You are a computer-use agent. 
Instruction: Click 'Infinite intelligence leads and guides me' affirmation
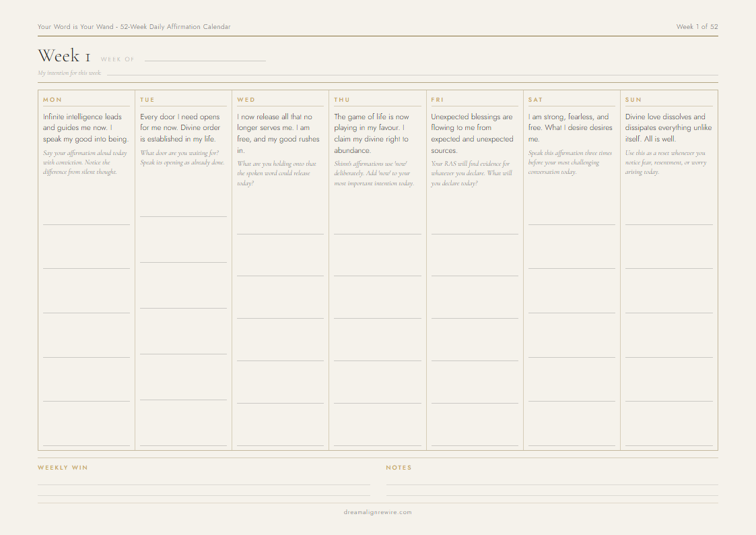pyautogui.click(x=85, y=128)
